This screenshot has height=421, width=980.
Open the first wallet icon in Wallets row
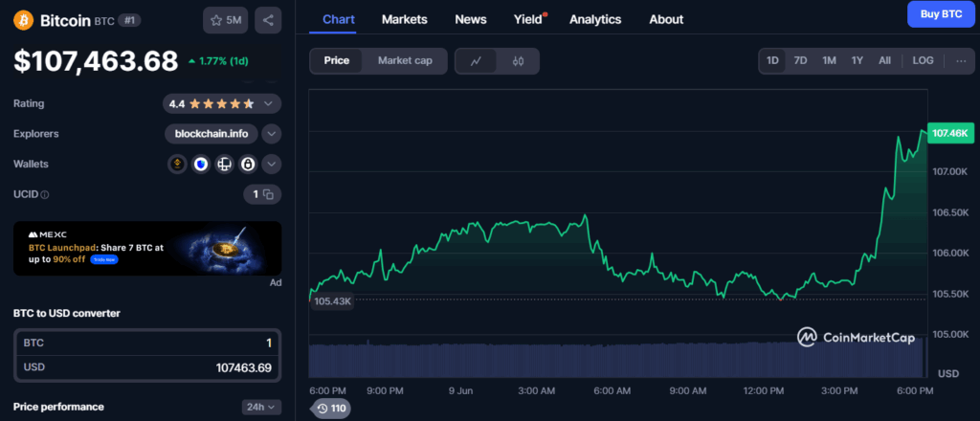[177, 164]
